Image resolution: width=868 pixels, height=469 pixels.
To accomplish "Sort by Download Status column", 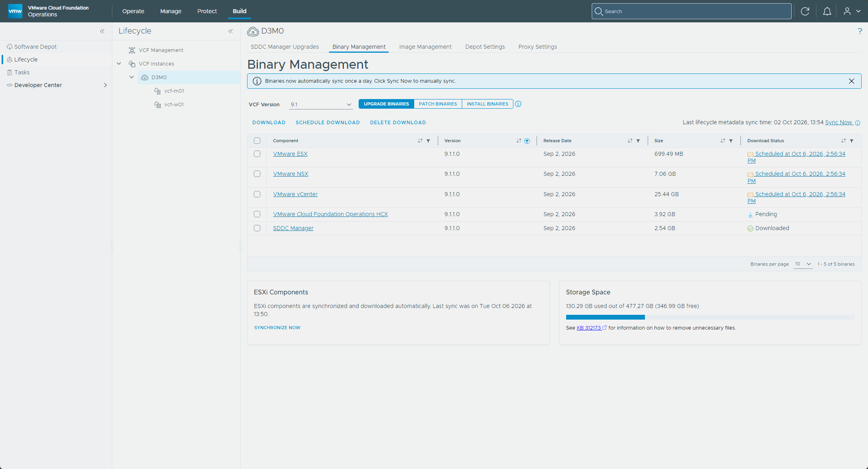I will [x=843, y=141].
